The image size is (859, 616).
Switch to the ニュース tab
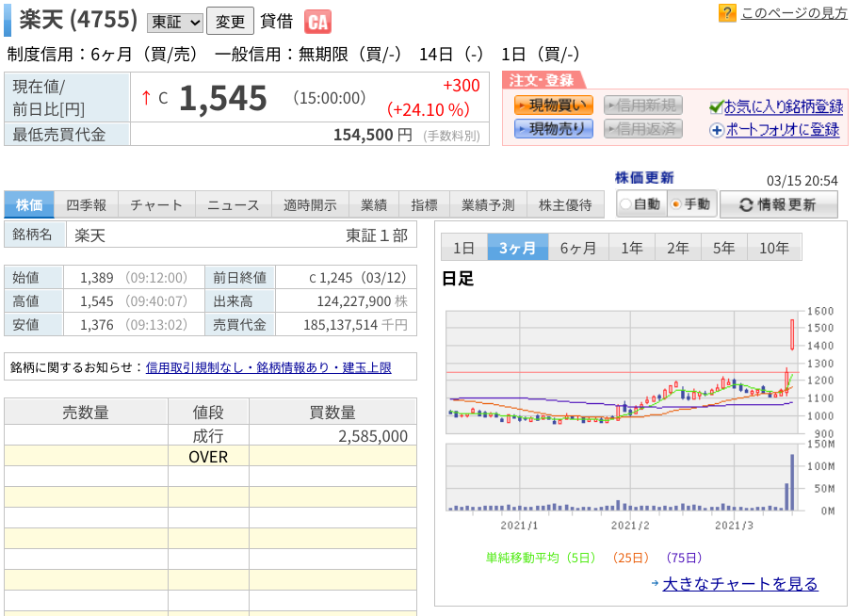234,205
